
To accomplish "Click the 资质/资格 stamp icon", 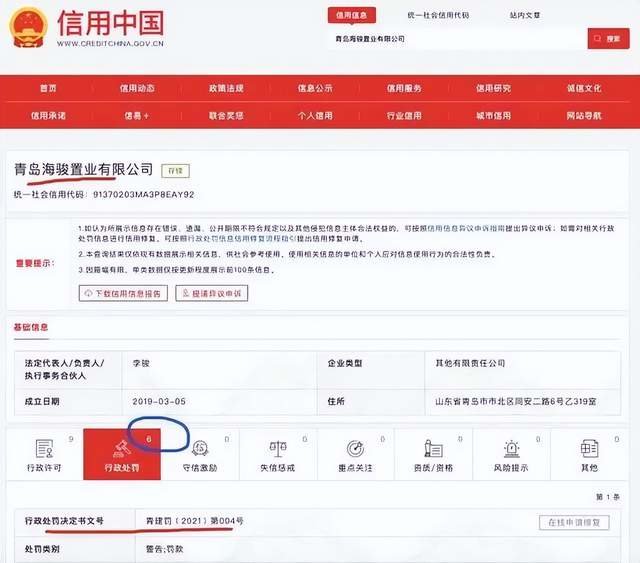I will tap(433, 449).
